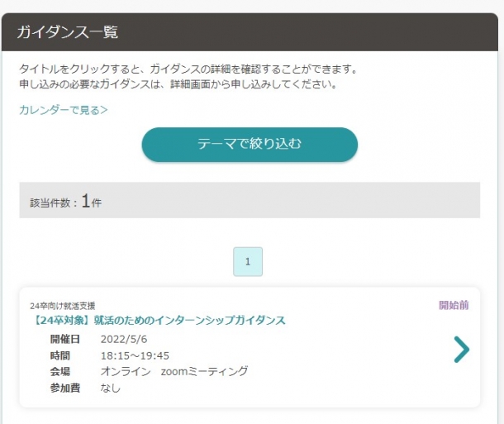Open the カレンダーで見る link
Viewport: 504px width, 424px height.
(x=64, y=110)
